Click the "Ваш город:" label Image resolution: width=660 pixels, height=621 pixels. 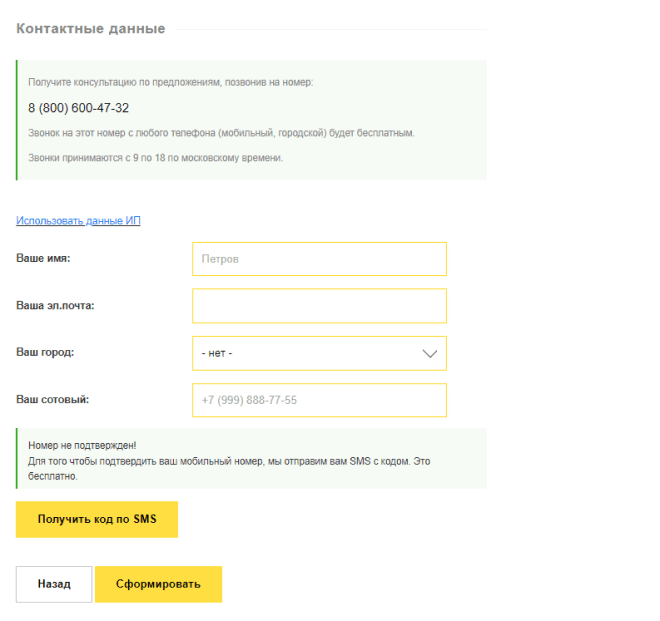point(45,352)
